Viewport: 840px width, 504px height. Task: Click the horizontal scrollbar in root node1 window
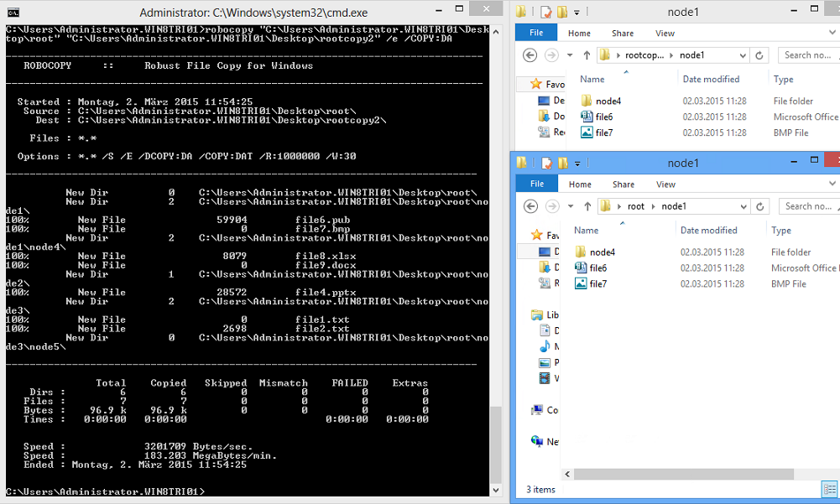(x=684, y=474)
